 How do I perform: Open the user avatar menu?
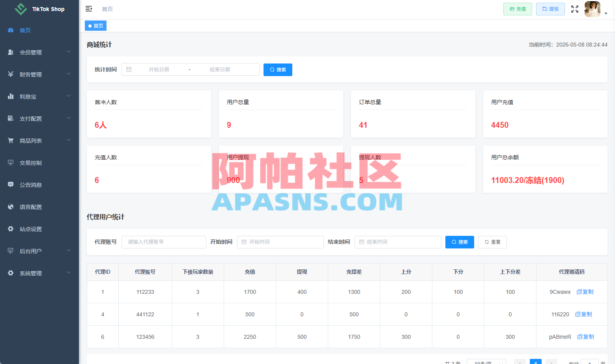(x=592, y=9)
